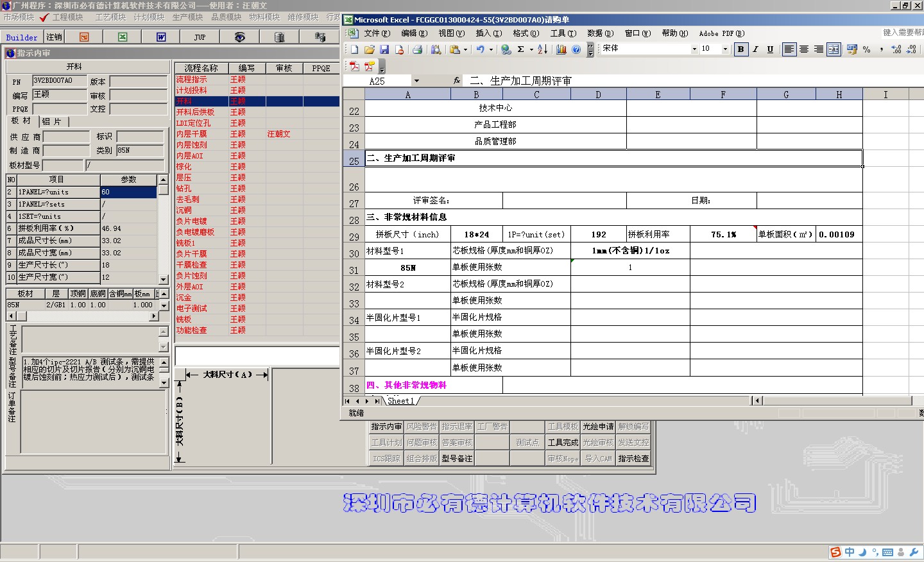Click the Excel export icon in the Builder toolbar

click(x=123, y=37)
